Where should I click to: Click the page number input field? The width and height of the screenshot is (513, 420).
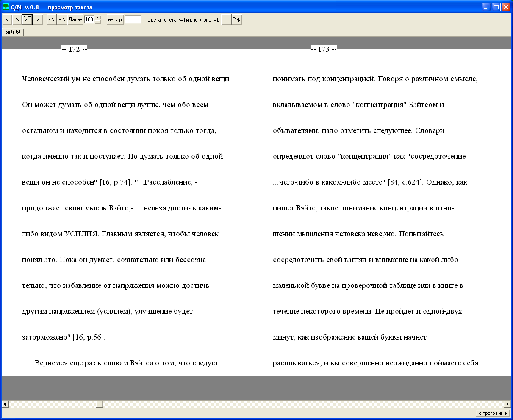(133, 20)
